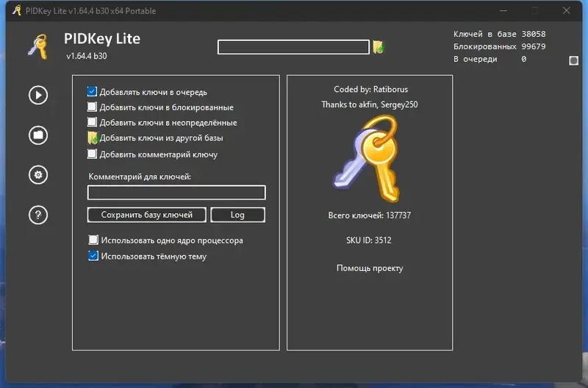Click the title bar app icon

coord(16,10)
